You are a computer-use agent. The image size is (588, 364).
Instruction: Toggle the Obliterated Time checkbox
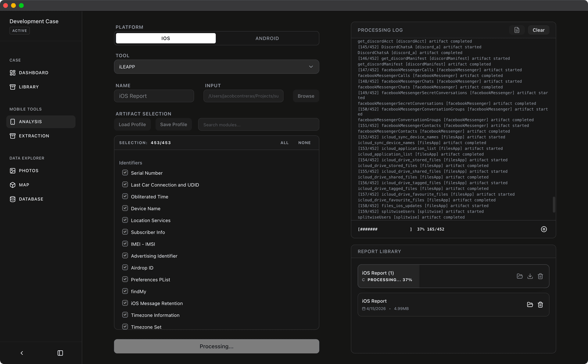tap(125, 196)
